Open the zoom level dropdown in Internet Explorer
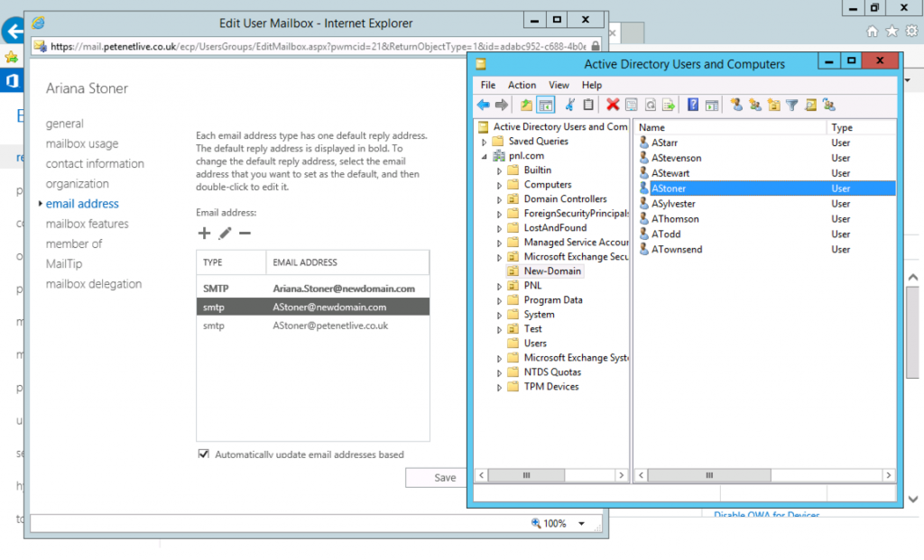 pyautogui.click(x=581, y=522)
